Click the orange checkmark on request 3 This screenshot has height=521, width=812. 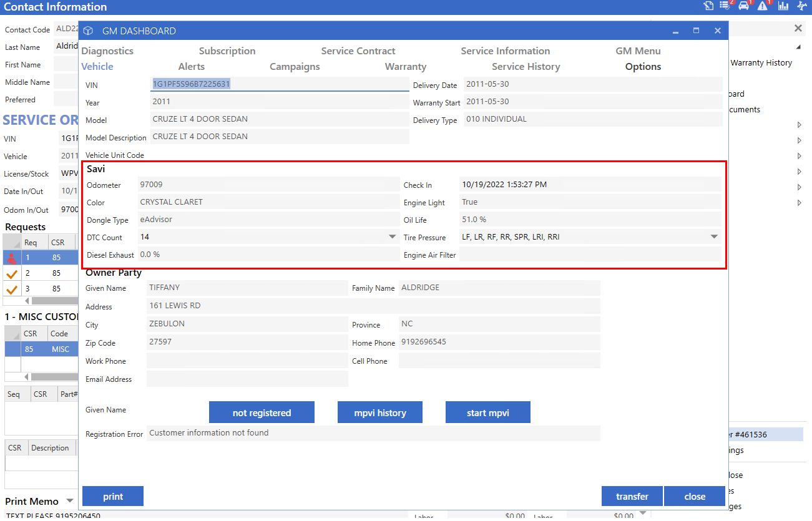[11, 289]
